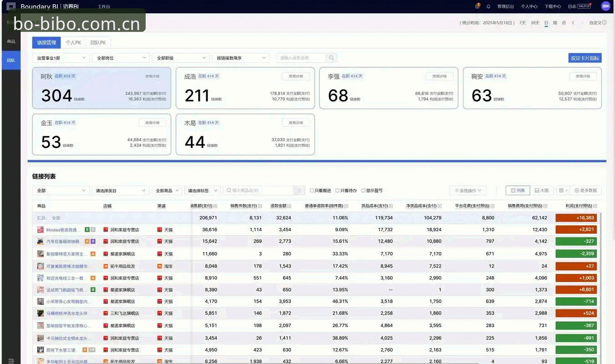Click the 自定义 info icon
The width and height of the screenshot is (615, 364).
605,23
